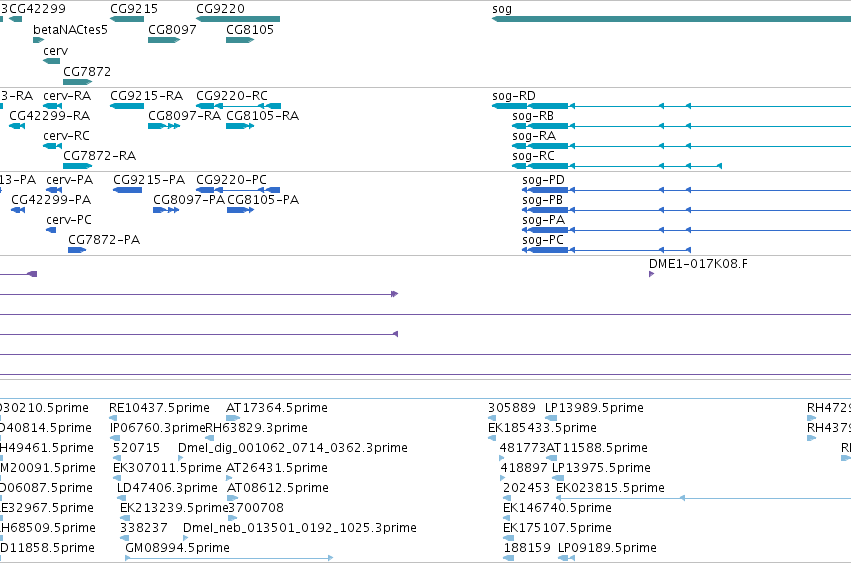
Task: Open the LP13975.5prime EST label
Action: tap(601, 469)
